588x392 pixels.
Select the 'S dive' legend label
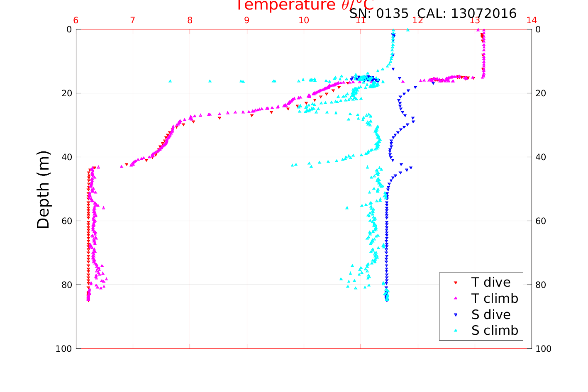pyautogui.click(x=491, y=315)
